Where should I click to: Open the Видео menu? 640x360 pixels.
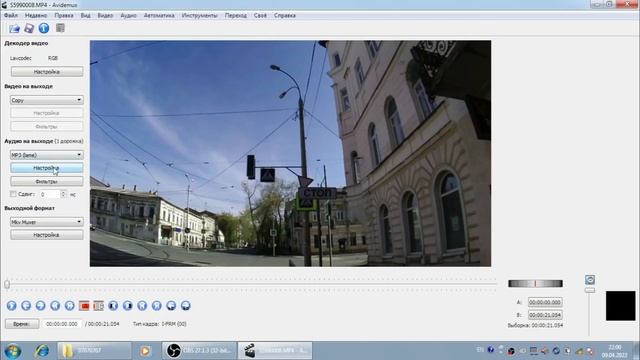coord(105,16)
